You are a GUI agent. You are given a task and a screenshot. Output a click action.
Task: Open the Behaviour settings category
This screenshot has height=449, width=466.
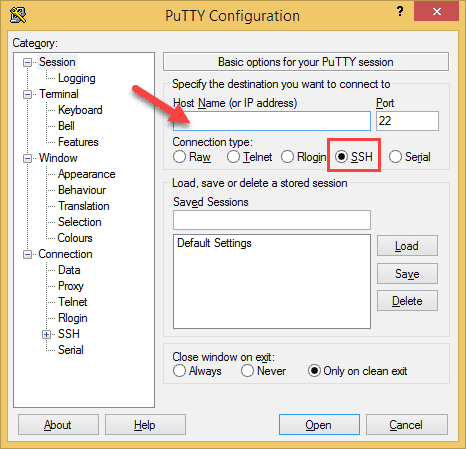(82, 190)
